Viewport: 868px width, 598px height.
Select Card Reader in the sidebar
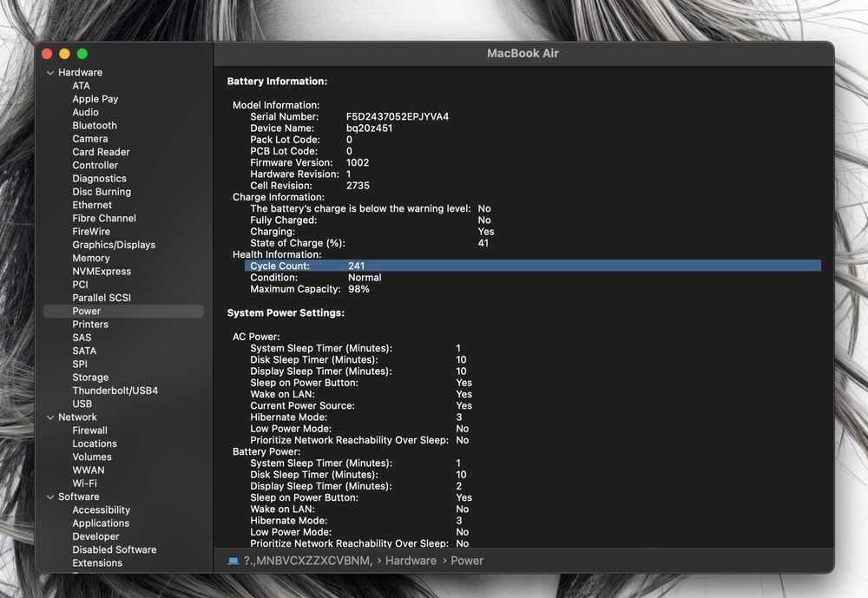(x=101, y=152)
